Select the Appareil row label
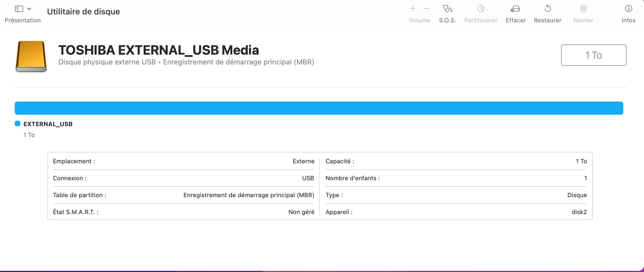 pos(339,212)
